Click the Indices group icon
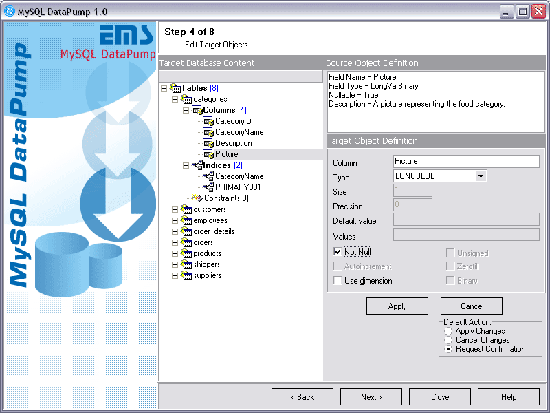550x413 pixels. pos(197,165)
